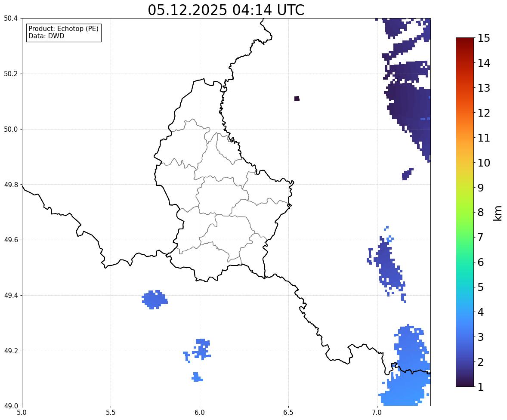Click the x-axis label 6.5
The image size is (507, 420).
tap(288, 413)
